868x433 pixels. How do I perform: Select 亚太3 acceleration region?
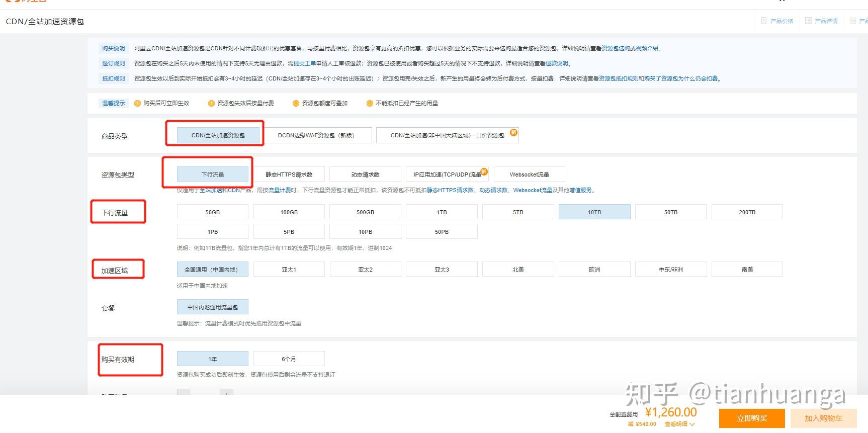pyautogui.click(x=442, y=270)
